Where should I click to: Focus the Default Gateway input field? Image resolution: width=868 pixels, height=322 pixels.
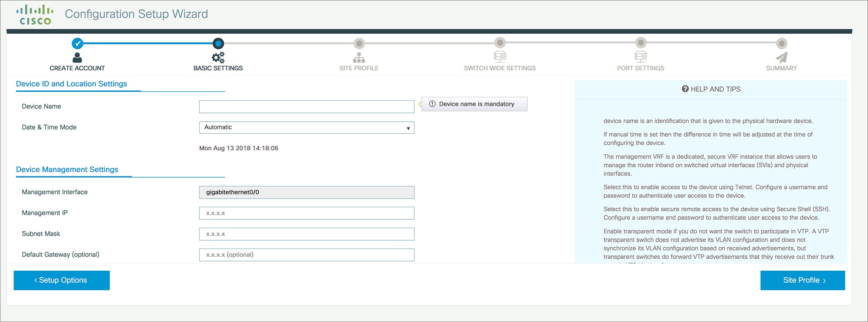(307, 255)
